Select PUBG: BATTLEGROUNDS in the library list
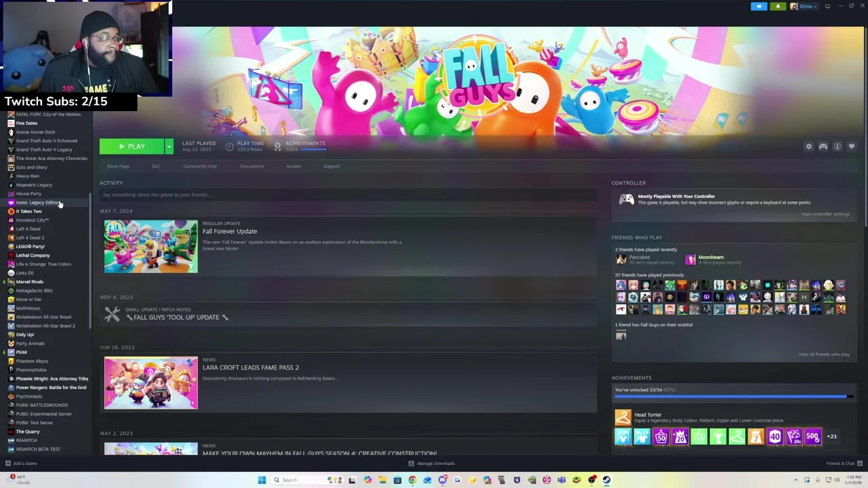 pyautogui.click(x=41, y=405)
